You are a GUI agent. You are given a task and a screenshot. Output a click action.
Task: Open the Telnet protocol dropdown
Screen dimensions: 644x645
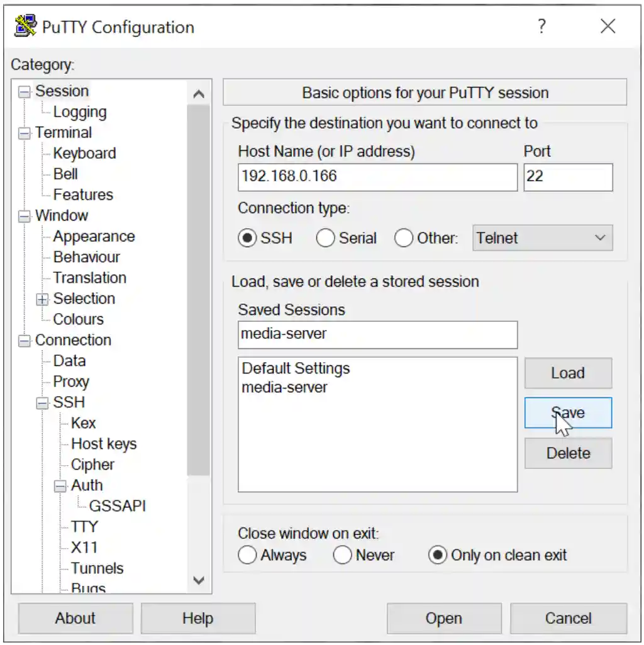tap(542, 238)
